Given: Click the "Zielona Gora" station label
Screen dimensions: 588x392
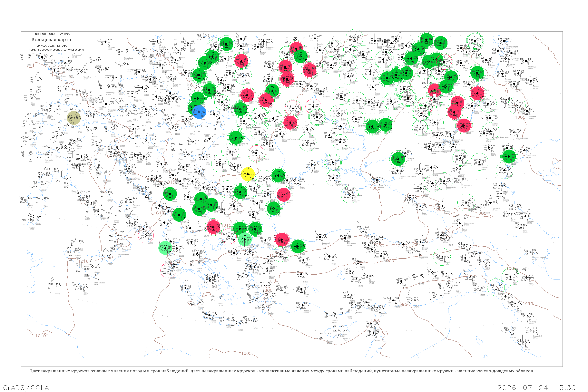Looking at the screenshot, I should point(167,70).
